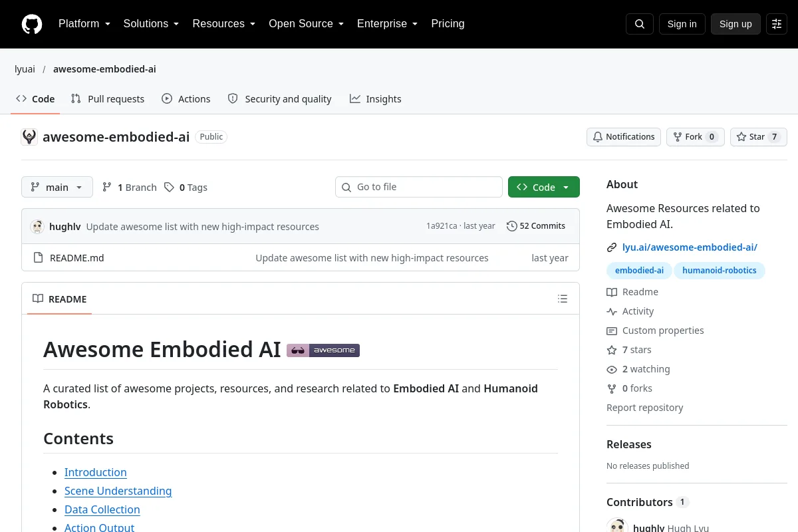Expand the Resources menu
This screenshot has width=798, height=532.
[224, 24]
